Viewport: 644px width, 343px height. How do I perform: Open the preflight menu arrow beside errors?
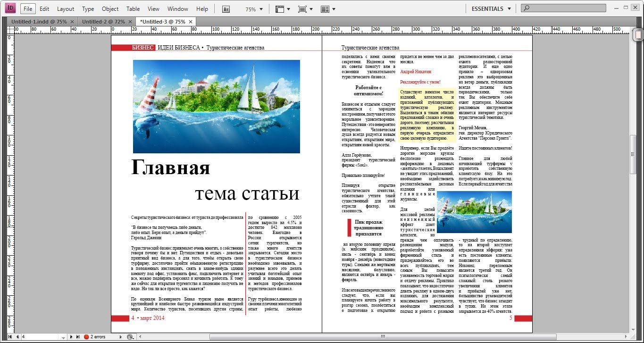point(122,337)
